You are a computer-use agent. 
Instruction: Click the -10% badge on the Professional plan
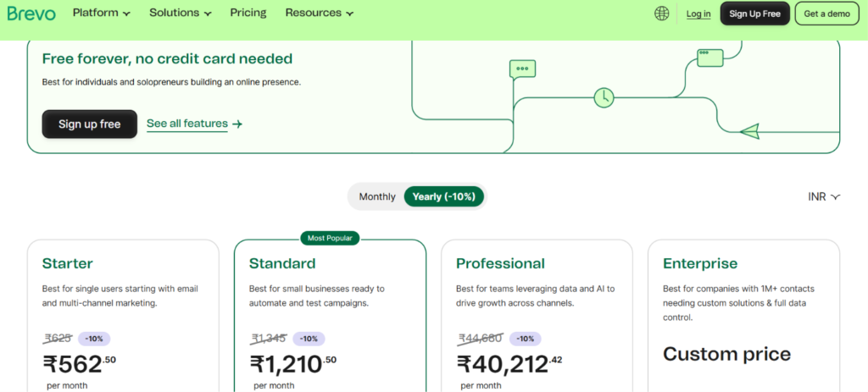click(x=526, y=339)
